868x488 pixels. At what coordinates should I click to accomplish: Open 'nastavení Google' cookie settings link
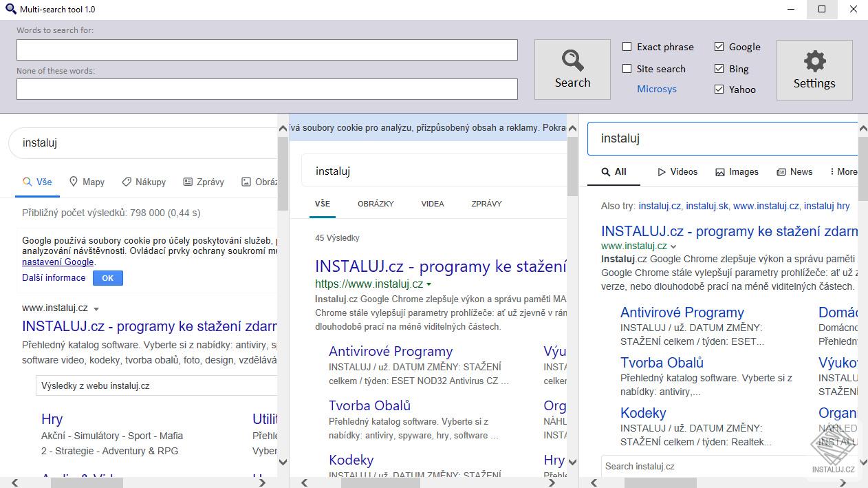tap(58, 262)
